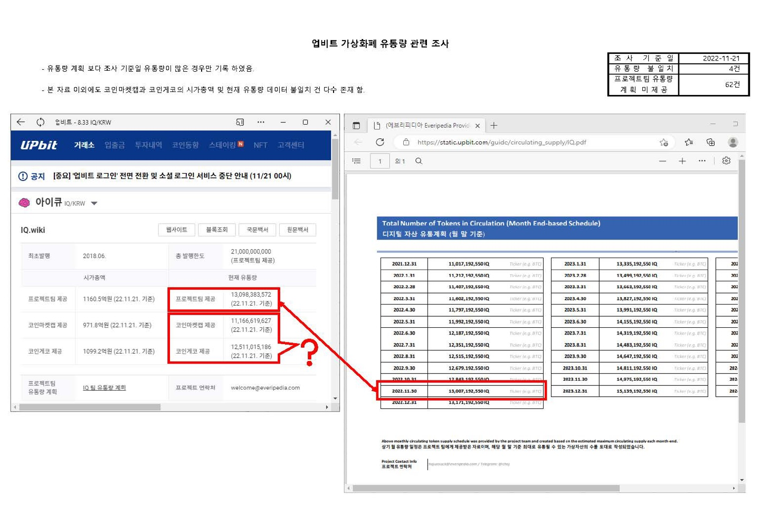
Task: Add this page to favorites star icon
Action: pos(663,142)
